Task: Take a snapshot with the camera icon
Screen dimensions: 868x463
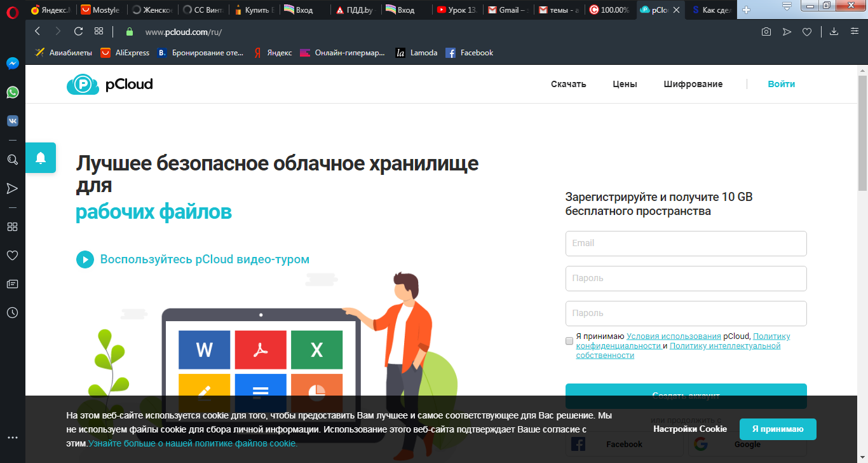Action: coord(766,32)
